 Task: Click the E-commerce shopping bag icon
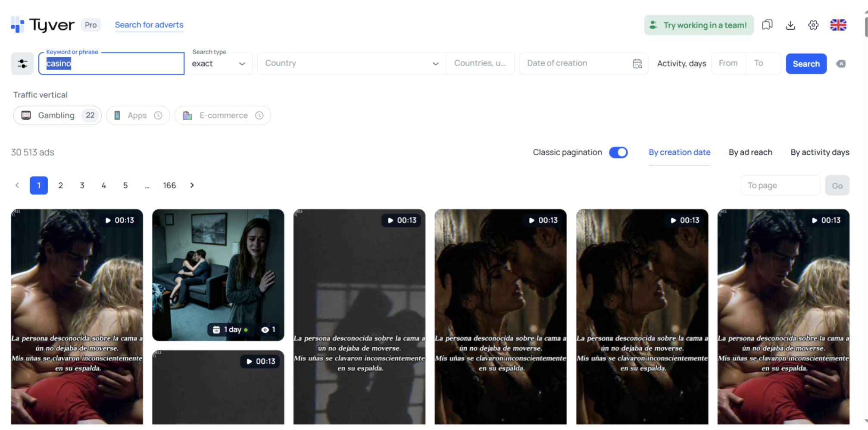pos(187,115)
